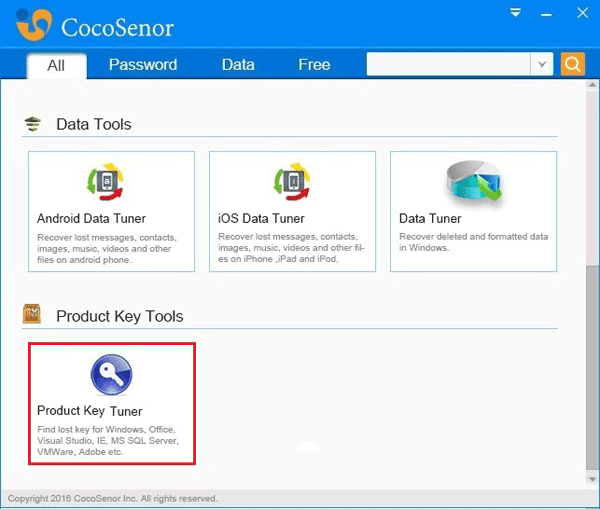Viewport: 600px width, 509px height.
Task: Switch to the Password tab
Action: pyautogui.click(x=143, y=65)
